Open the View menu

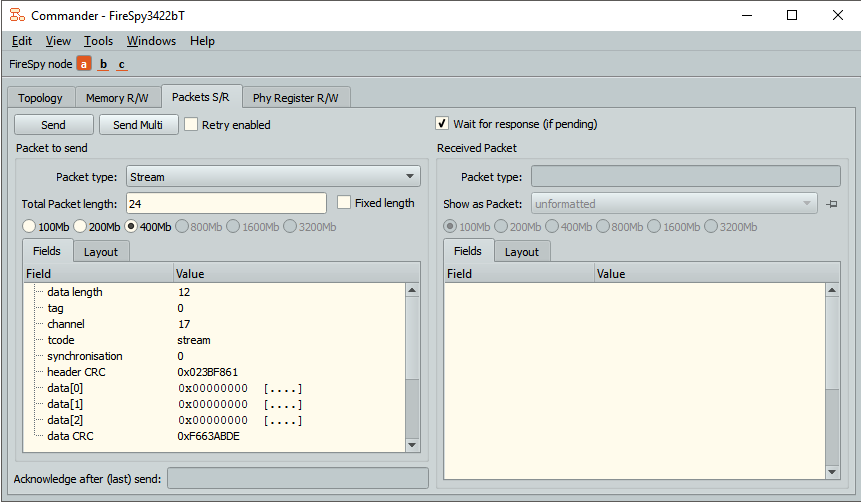(x=58, y=41)
